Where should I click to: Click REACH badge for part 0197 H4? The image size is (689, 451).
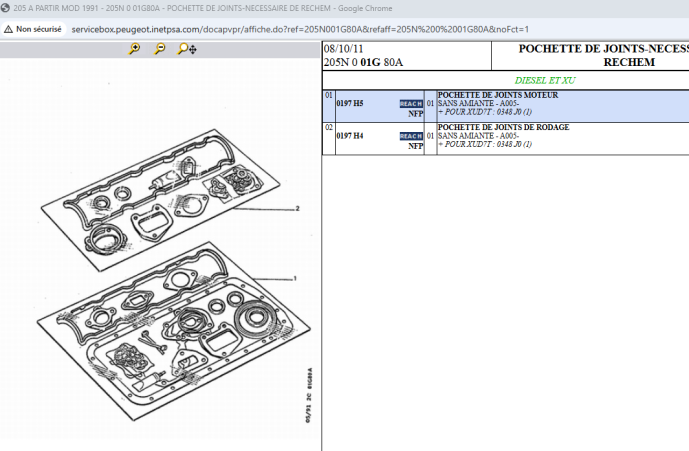(410, 136)
